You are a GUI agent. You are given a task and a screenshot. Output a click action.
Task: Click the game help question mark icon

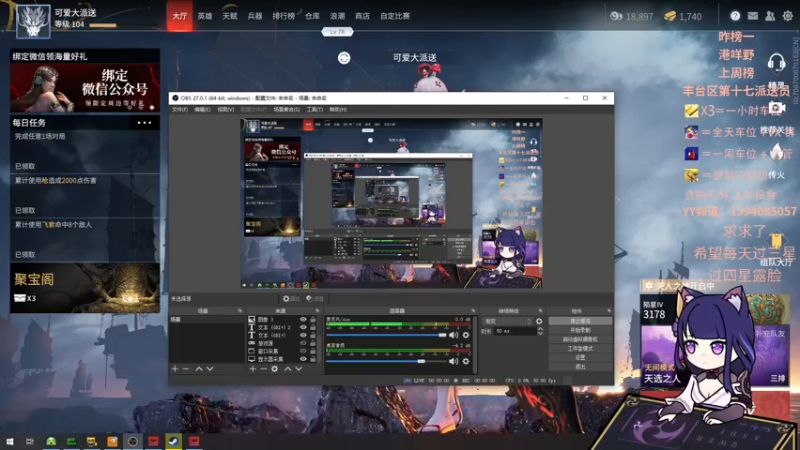pyautogui.click(x=735, y=16)
